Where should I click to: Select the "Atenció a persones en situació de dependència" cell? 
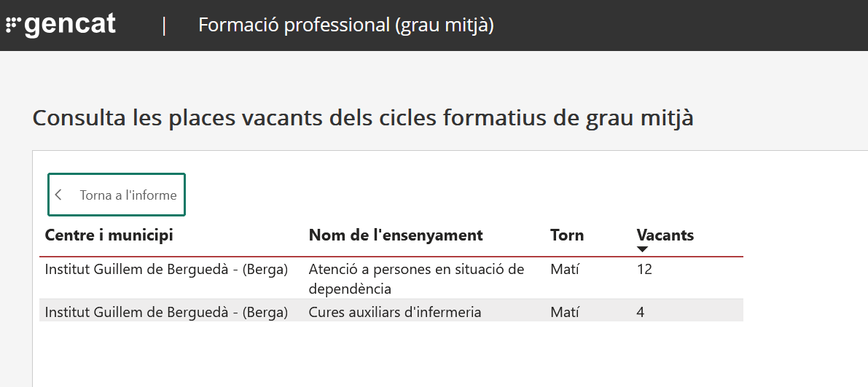[x=416, y=278]
